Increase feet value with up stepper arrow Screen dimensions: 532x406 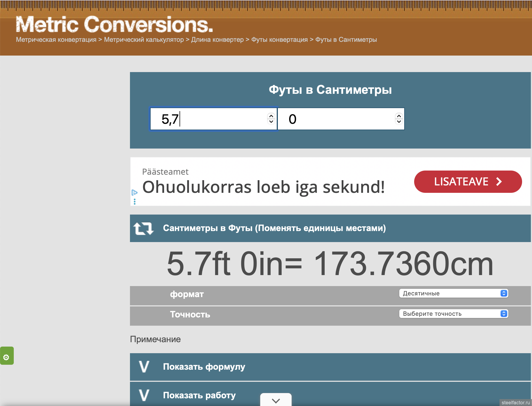pos(271,116)
